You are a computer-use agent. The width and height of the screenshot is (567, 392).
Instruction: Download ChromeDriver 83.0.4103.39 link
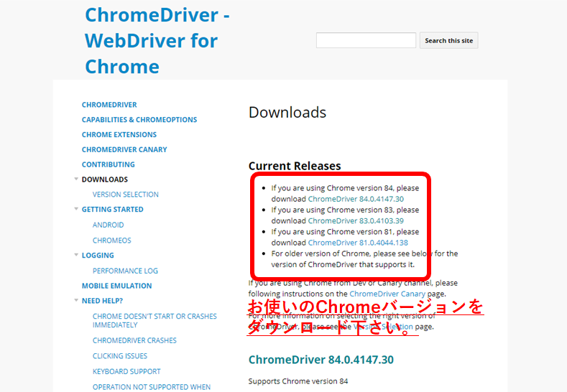(356, 220)
